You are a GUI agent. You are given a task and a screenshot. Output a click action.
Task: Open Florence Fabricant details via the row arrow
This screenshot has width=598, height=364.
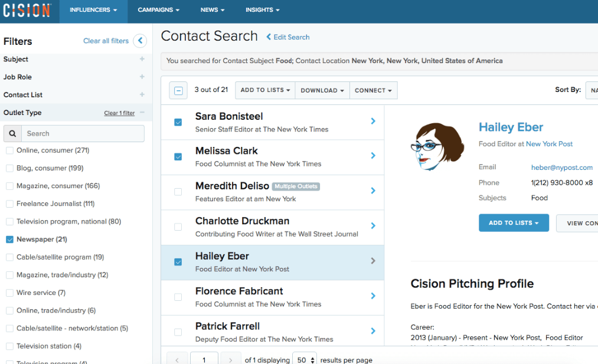pyautogui.click(x=373, y=296)
